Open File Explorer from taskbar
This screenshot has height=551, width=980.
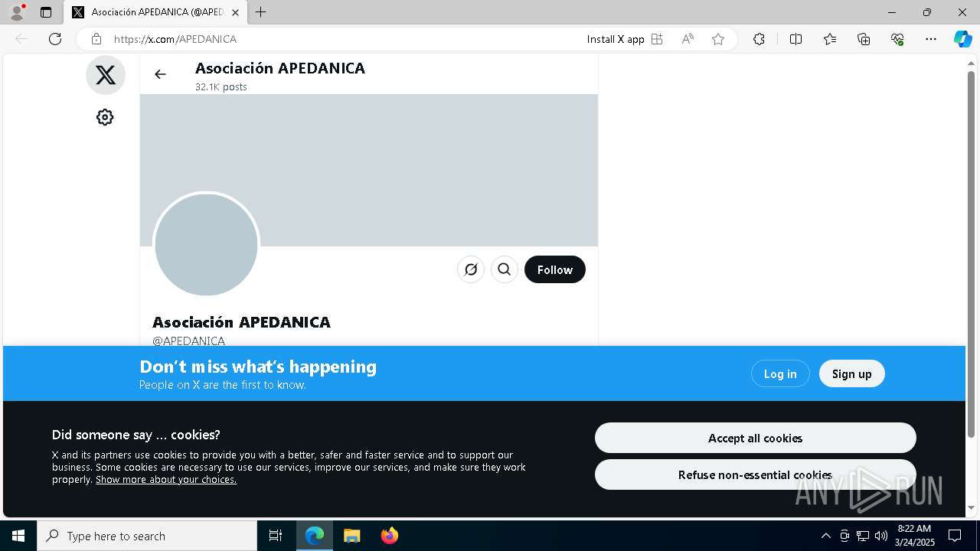coord(352,536)
